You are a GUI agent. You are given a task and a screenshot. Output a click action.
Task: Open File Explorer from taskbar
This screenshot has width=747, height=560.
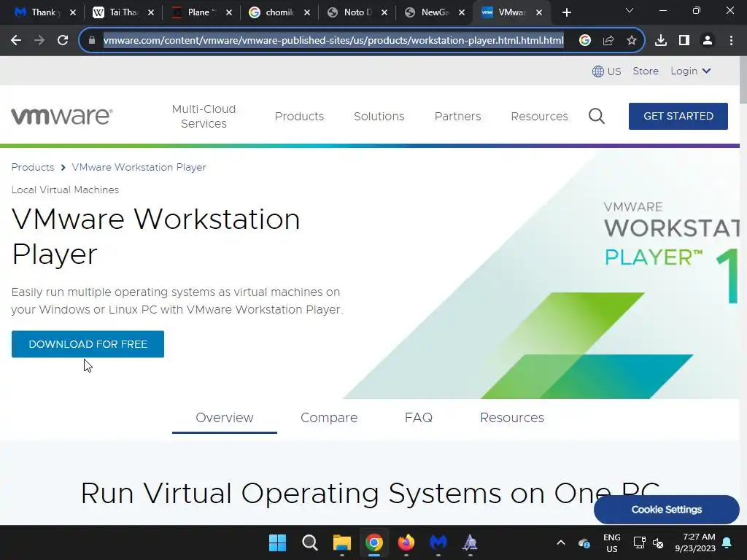click(341, 542)
